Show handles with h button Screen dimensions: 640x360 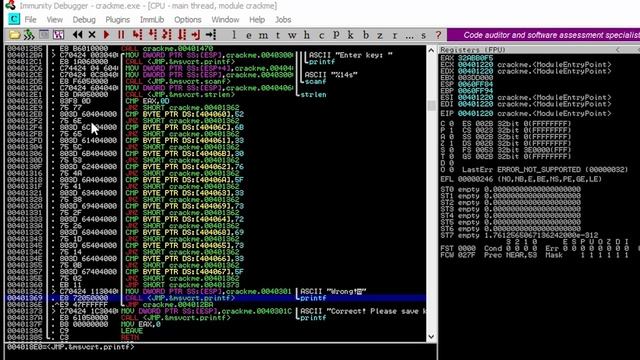pyautogui.click(x=307, y=35)
